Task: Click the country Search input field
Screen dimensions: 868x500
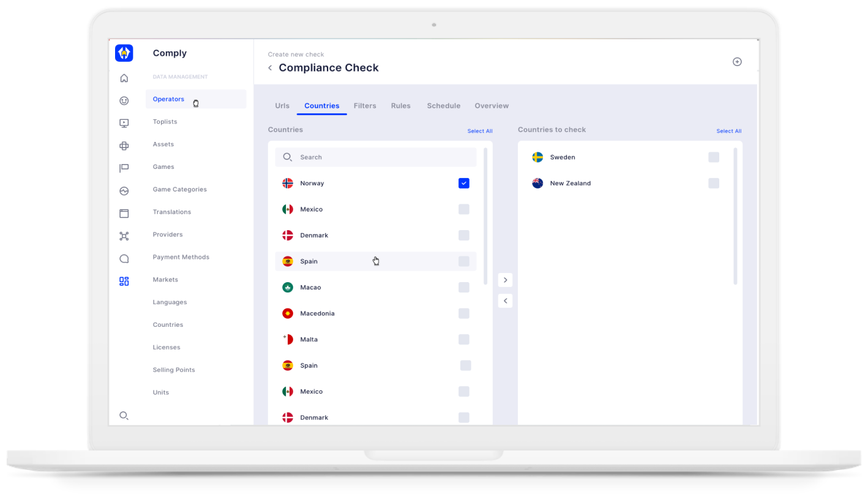Action: pyautogui.click(x=375, y=157)
